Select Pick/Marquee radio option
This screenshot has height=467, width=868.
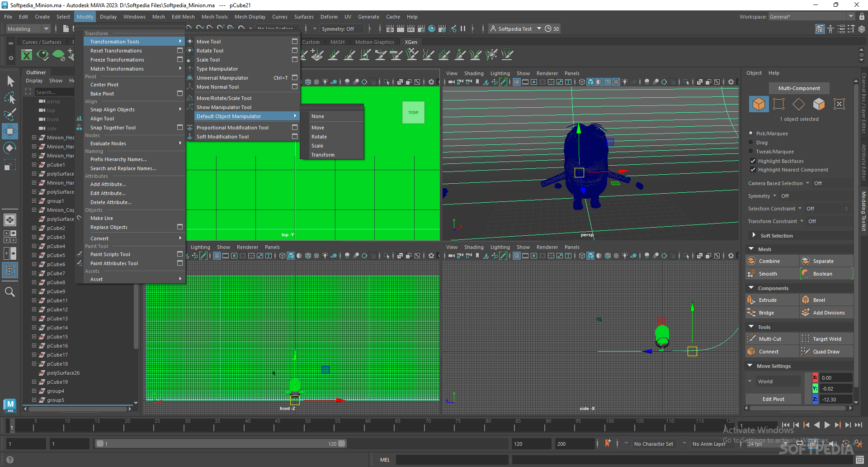[751, 133]
